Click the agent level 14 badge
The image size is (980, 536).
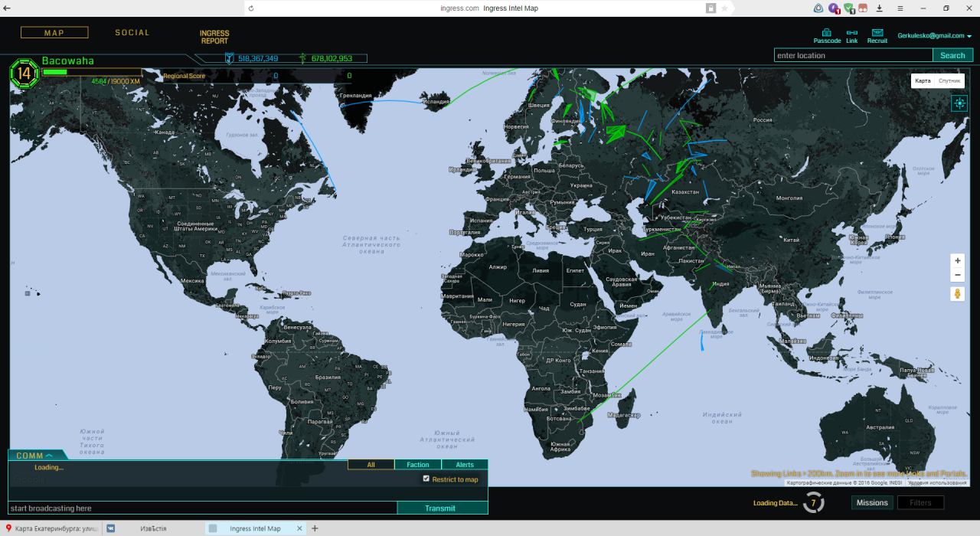(24, 74)
